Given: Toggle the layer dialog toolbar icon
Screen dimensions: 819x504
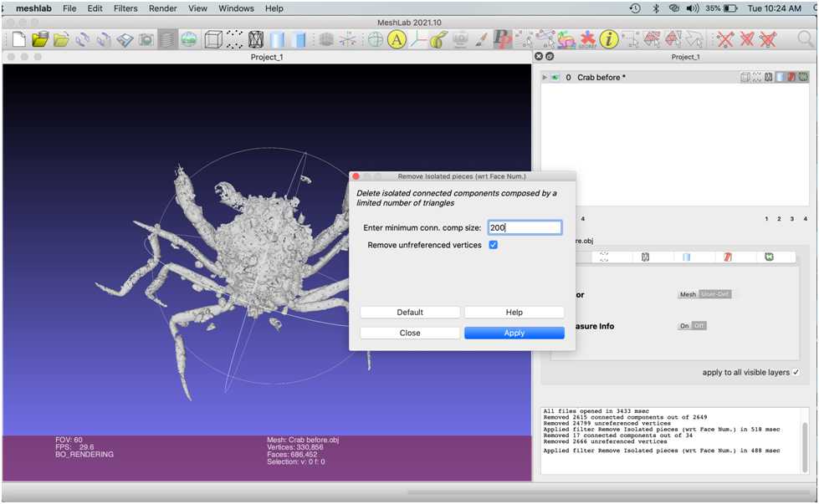Looking at the screenshot, I should (x=167, y=39).
